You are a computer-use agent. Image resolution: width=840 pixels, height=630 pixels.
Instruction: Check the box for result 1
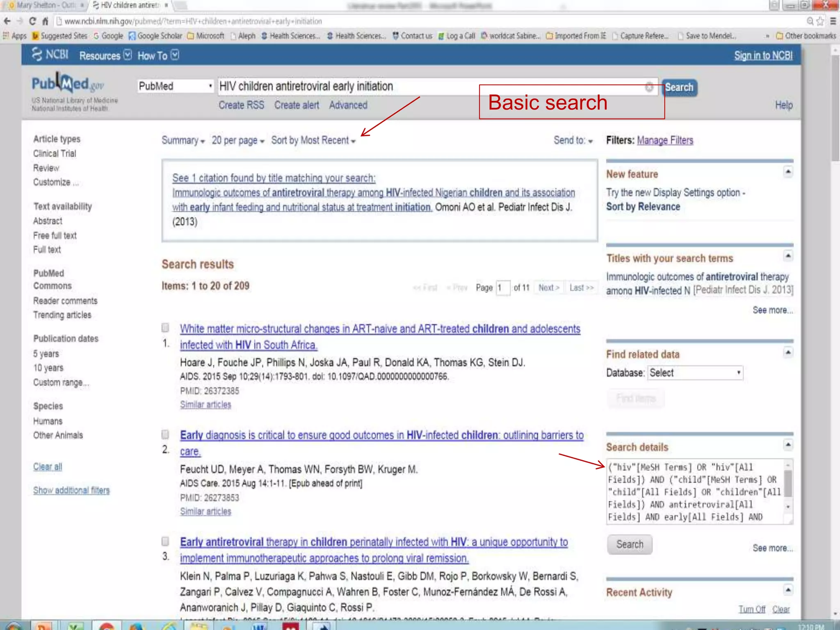pyautogui.click(x=165, y=327)
